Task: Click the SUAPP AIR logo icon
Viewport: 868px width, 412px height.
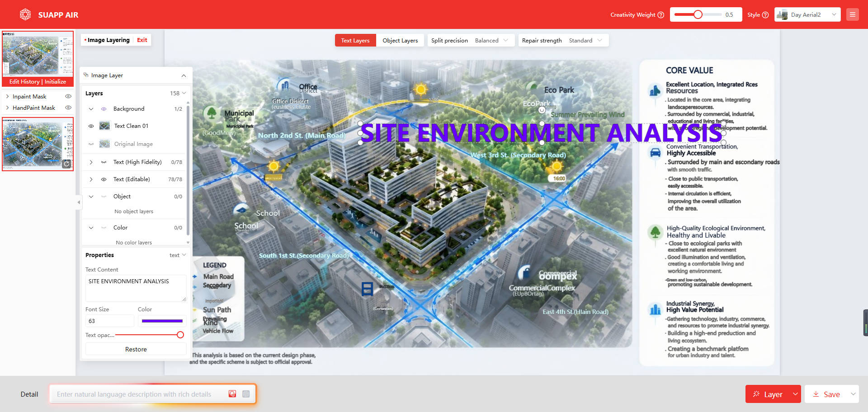Action: pyautogui.click(x=25, y=14)
